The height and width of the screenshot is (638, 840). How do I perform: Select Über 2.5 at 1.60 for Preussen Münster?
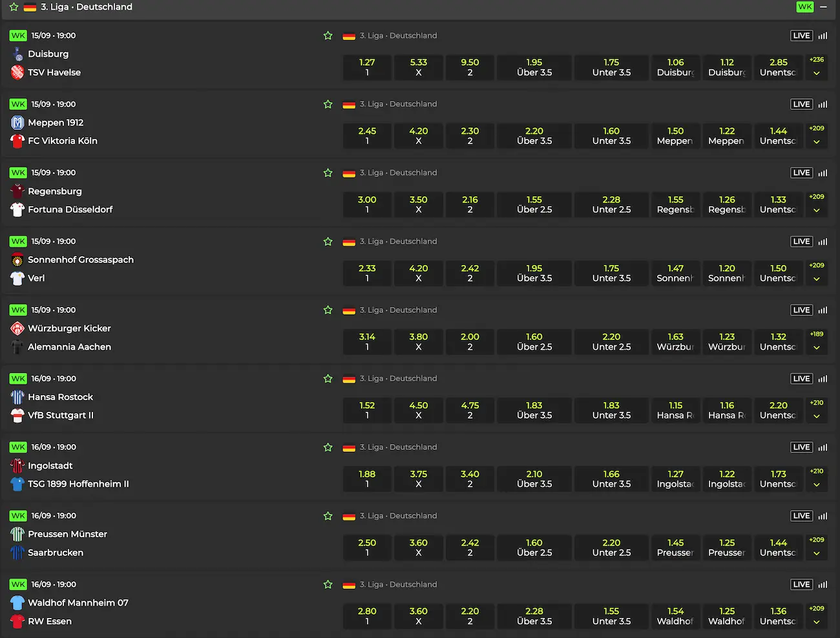[x=534, y=547]
